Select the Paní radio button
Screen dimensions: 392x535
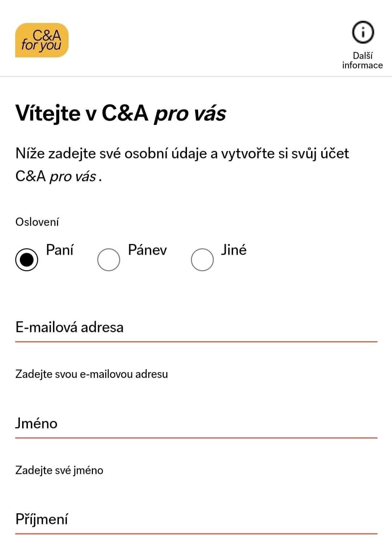point(26,260)
